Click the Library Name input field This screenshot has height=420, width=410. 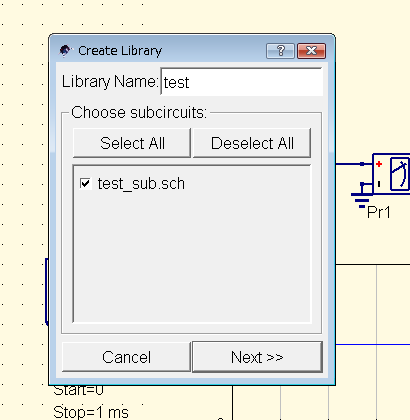pyautogui.click(x=242, y=82)
